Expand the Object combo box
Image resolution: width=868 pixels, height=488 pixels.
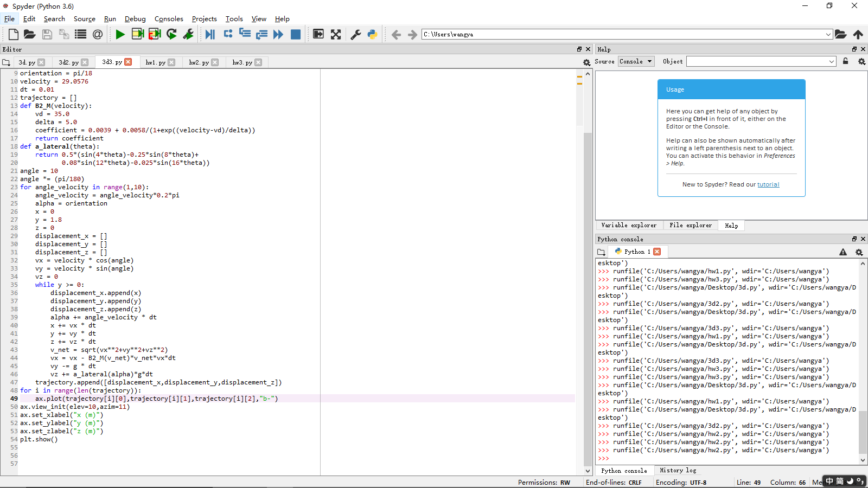point(832,62)
